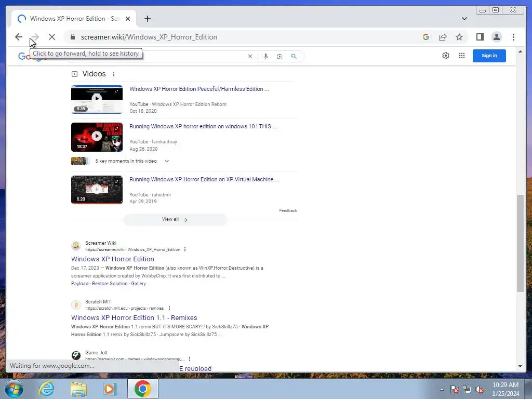This screenshot has width=532, height=399.
Task: Open a new browser tab
Action: (147, 19)
